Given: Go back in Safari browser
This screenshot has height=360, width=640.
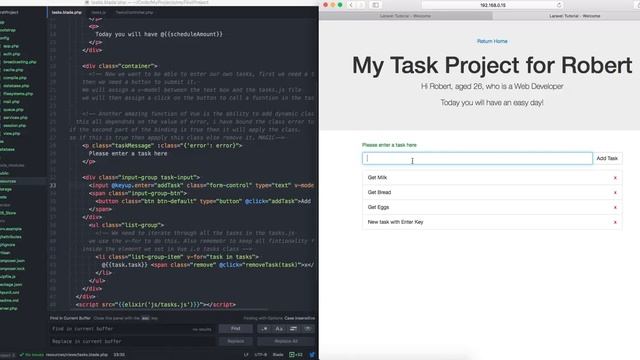Looking at the screenshot, I should pyautogui.click(x=351, y=5).
